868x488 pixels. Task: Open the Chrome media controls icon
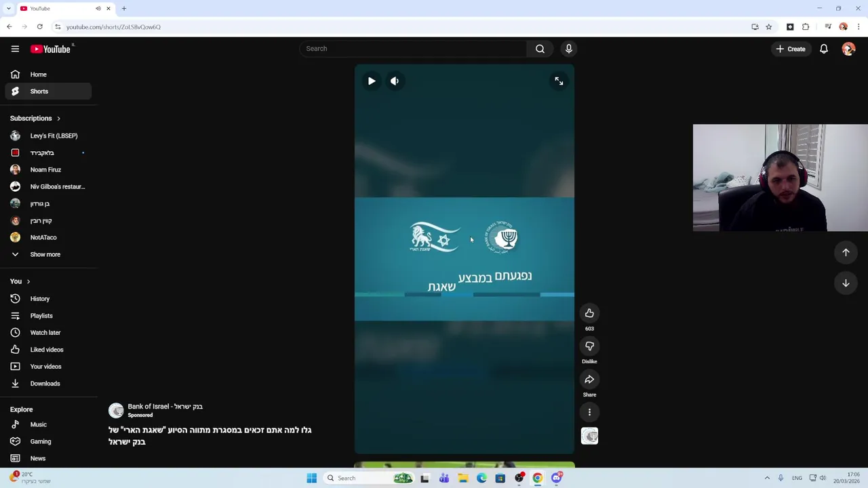(x=828, y=27)
